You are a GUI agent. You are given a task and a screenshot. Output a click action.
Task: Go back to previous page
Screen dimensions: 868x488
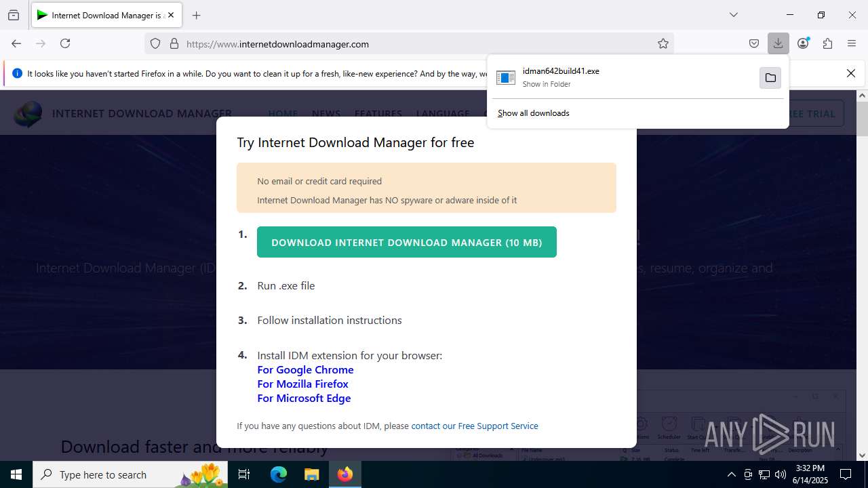[16, 43]
